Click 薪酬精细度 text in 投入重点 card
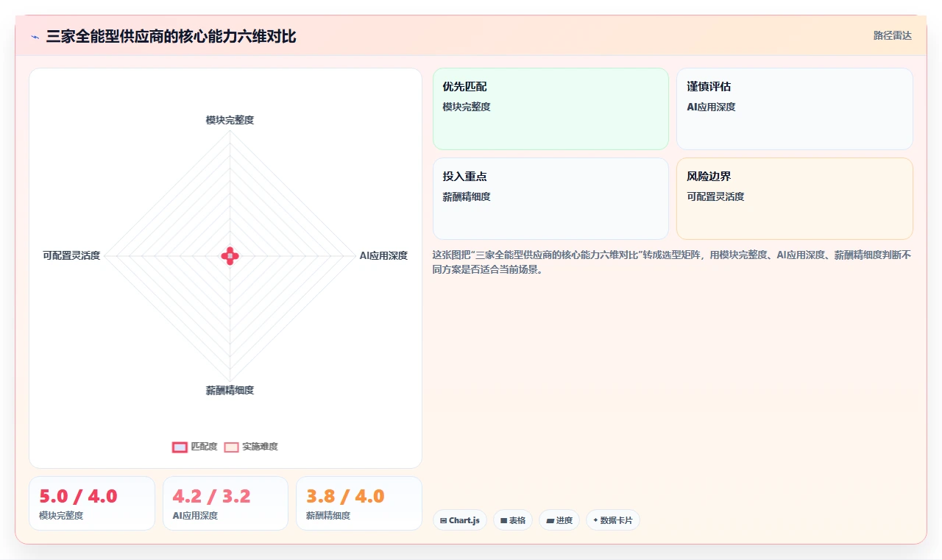The image size is (942, 560). click(467, 196)
